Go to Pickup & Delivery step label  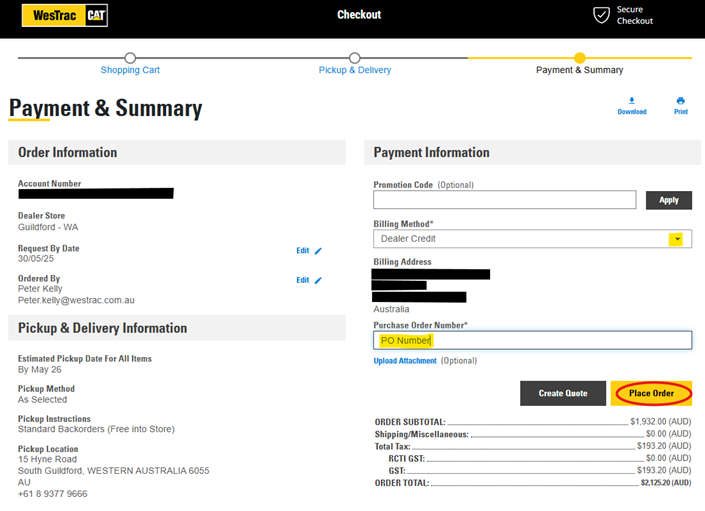(x=355, y=70)
